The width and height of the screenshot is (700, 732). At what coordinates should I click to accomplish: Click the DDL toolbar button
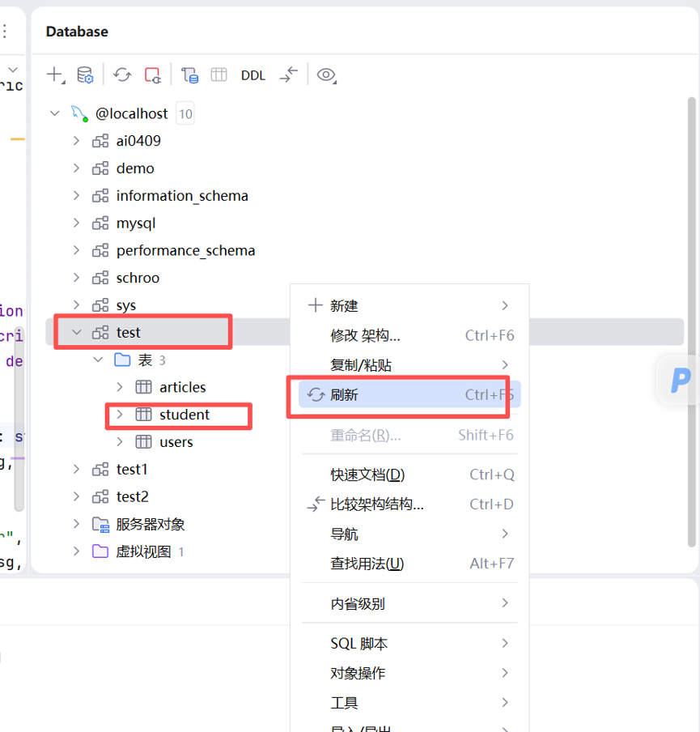click(x=253, y=75)
